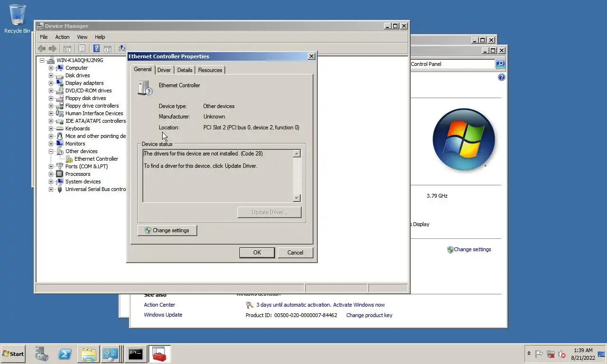Click the Scan for hardware changes icon
The height and width of the screenshot is (364, 607).
coord(122,48)
